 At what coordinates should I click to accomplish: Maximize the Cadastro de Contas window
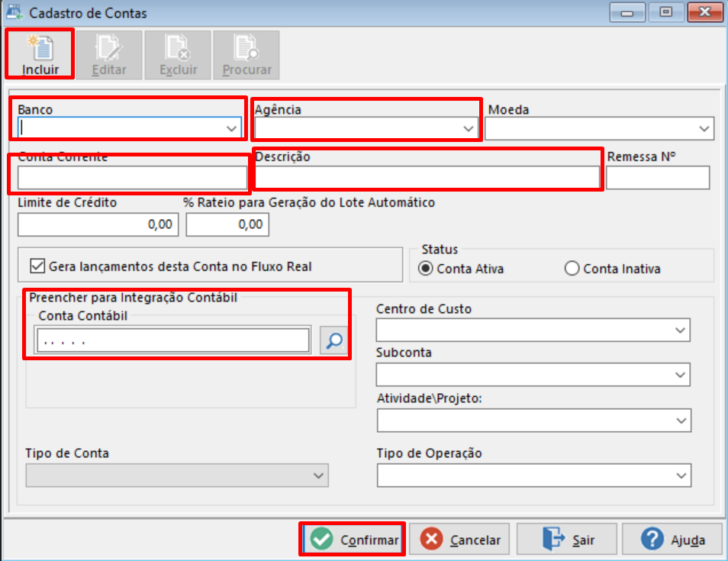(665, 12)
